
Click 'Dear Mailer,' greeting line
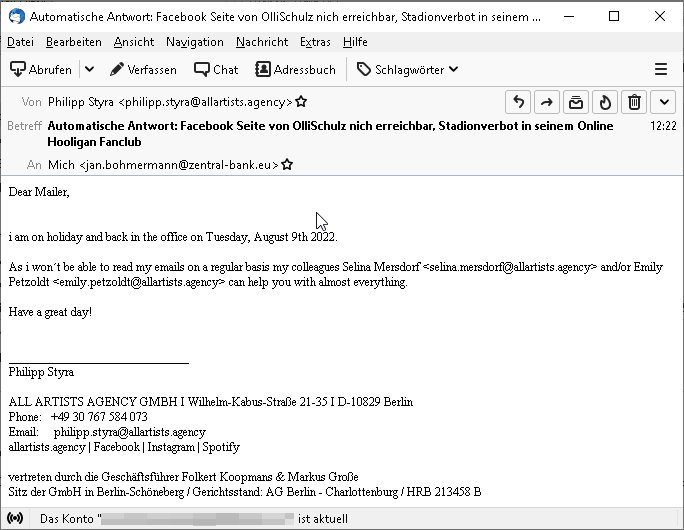tap(39, 192)
